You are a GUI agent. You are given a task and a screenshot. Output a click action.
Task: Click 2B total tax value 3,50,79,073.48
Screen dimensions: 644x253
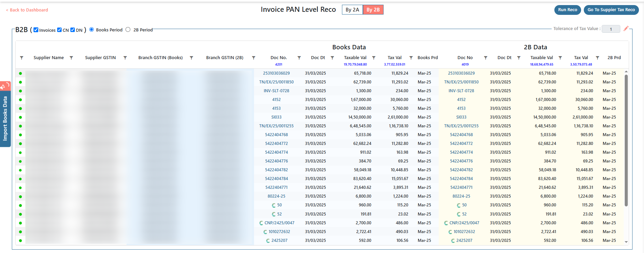[x=581, y=65]
